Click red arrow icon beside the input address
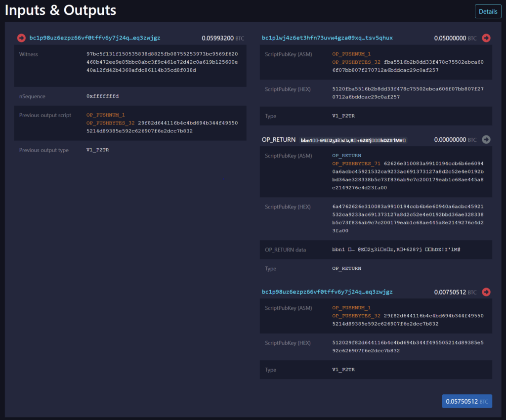506x420 pixels. point(21,38)
